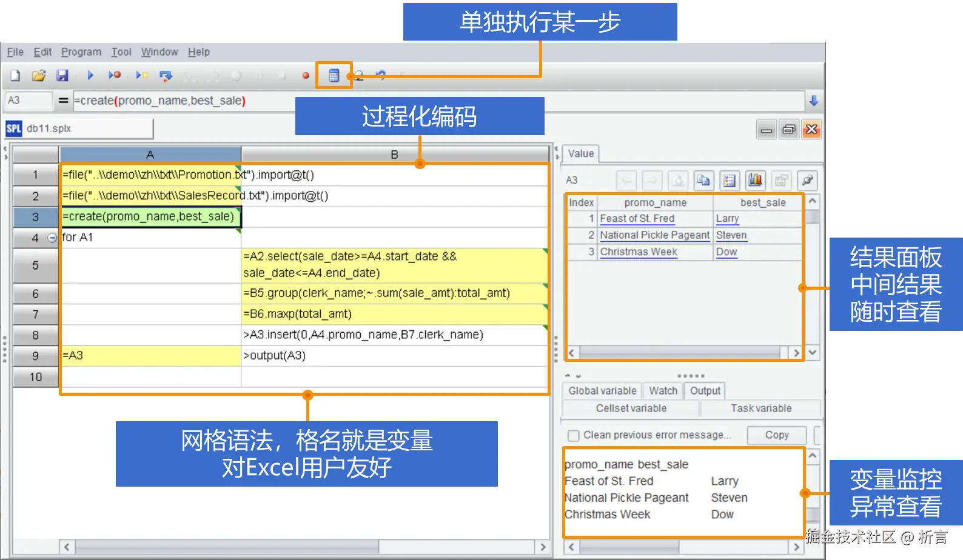This screenshot has width=963, height=560.
Task: Open the Help menu
Action: click(x=198, y=52)
